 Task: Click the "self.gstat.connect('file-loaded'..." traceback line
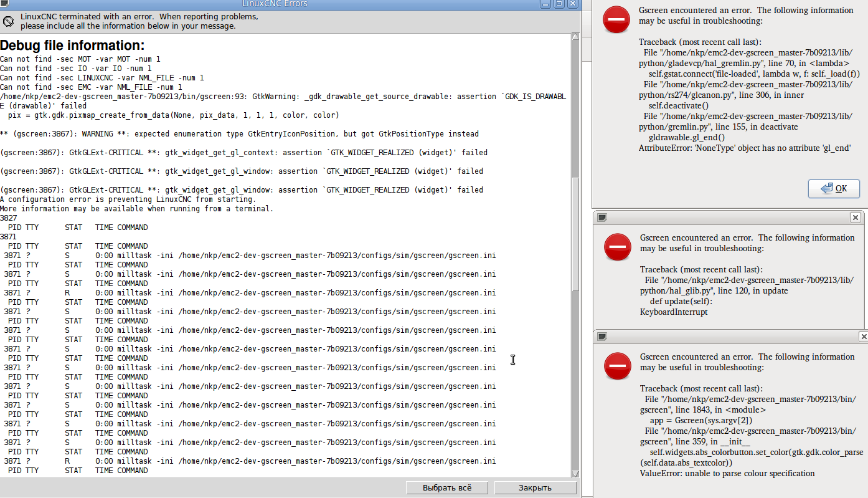coord(755,74)
